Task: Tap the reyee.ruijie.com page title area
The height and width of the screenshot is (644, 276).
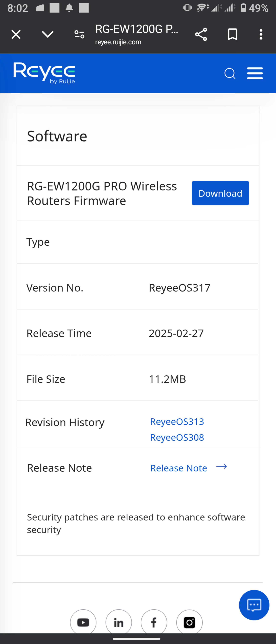Action: (137, 34)
